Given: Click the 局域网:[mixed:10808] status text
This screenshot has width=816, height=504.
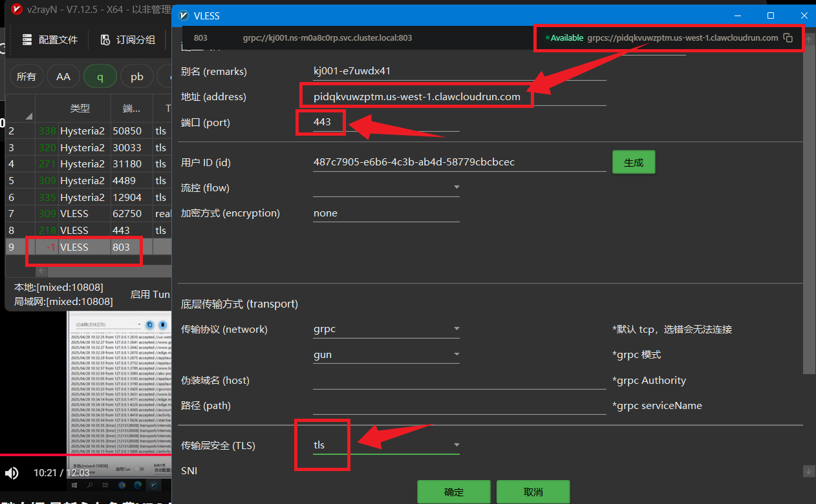Looking at the screenshot, I should click(63, 301).
